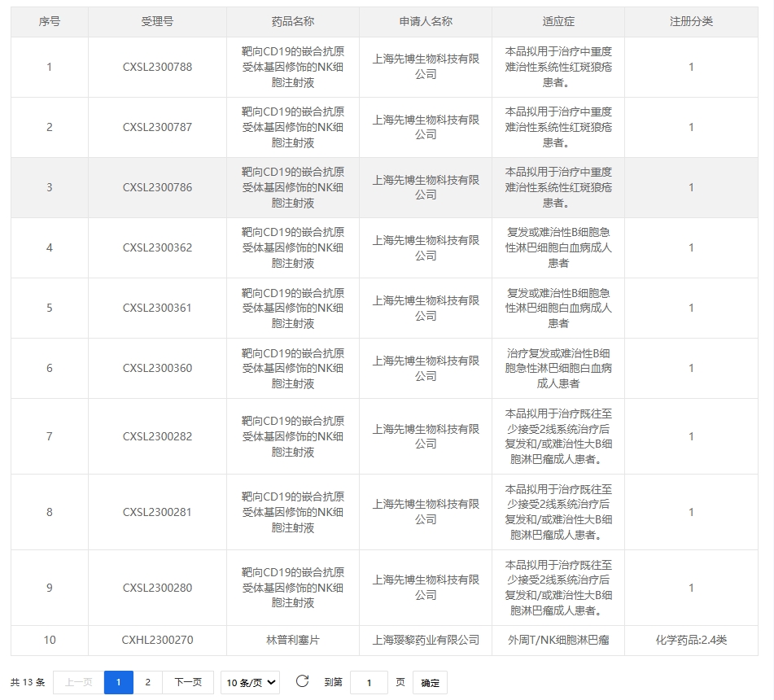Click the 适应症 column header
The image size is (774, 700).
558,22
